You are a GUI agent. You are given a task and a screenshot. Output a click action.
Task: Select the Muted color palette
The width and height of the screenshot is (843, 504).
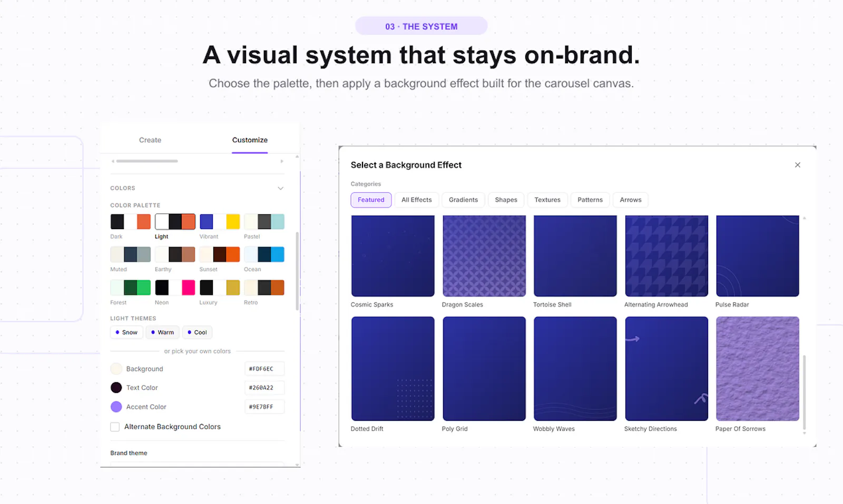point(130,254)
